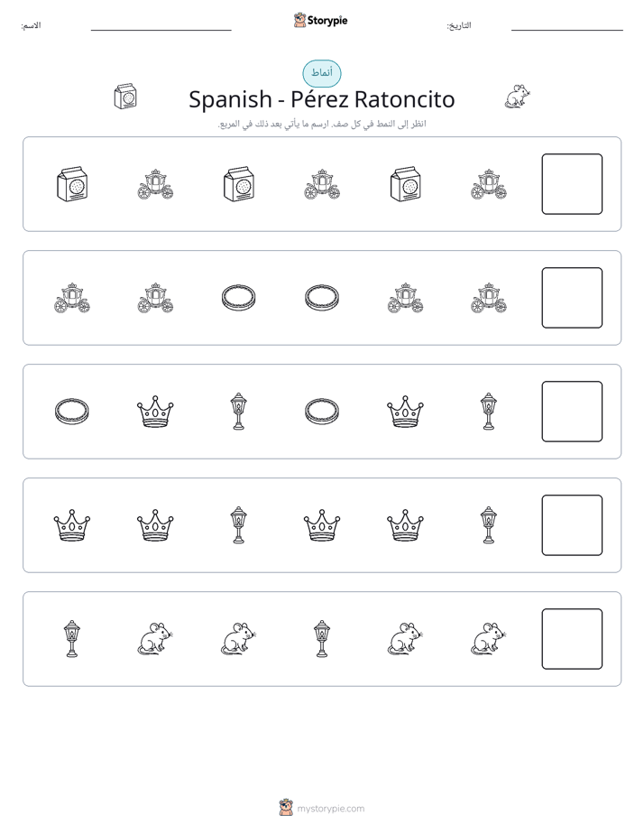Click the answer box in row four

pyautogui.click(x=572, y=525)
